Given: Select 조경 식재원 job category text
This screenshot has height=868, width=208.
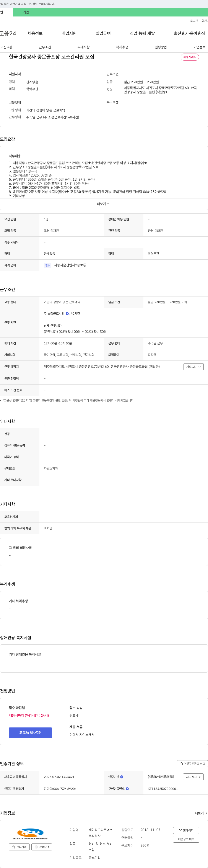Looking at the screenshot, I should click(x=51, y=231).
